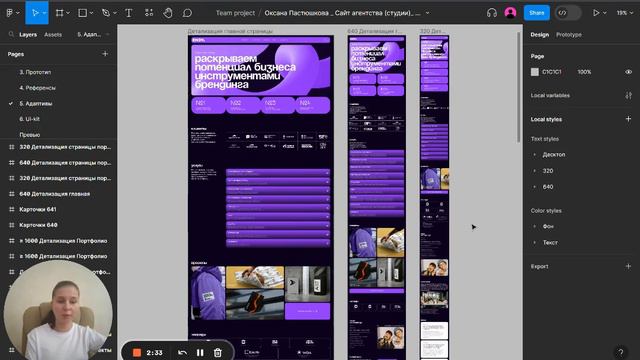Delete the recording with trash icon
The height and width of the screenshot is (360, 640).
(x=218, y=353)
